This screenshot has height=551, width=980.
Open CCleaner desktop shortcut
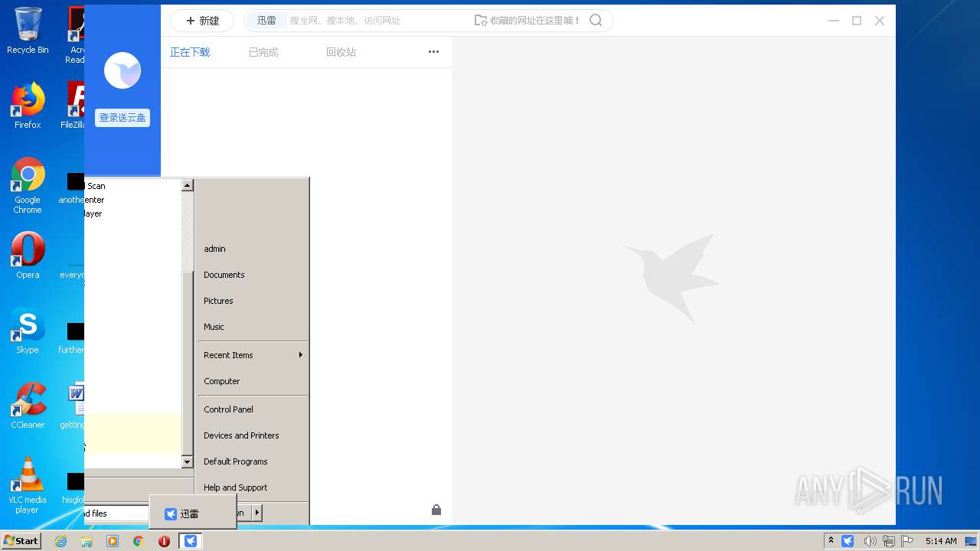[x=28, y=406]
